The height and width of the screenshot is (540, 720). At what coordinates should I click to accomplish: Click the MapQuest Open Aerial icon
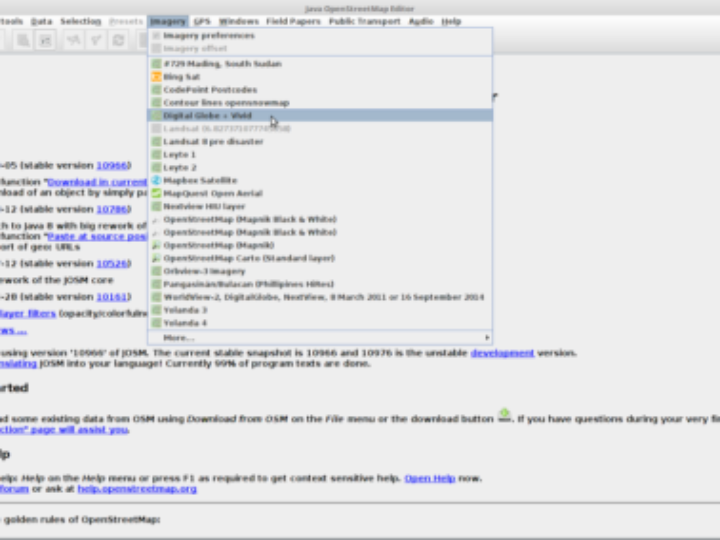click(156, 193)
